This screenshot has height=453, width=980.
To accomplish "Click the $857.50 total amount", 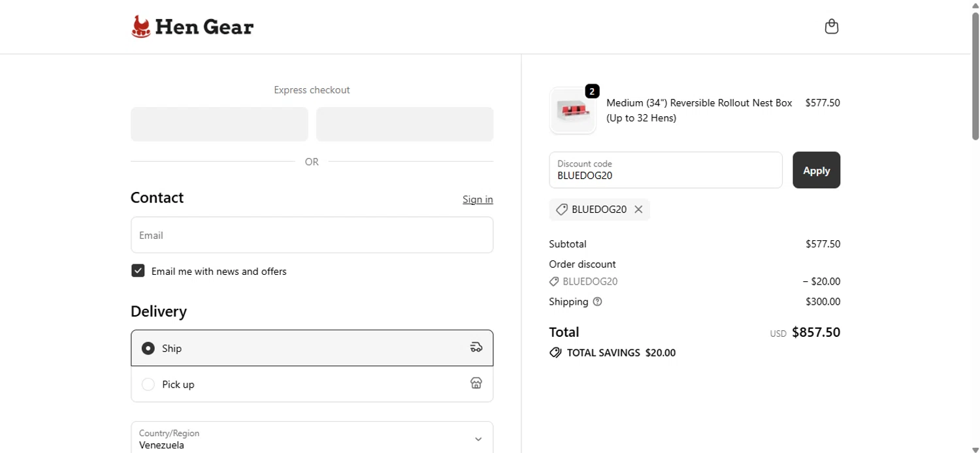I will point(816,332).
